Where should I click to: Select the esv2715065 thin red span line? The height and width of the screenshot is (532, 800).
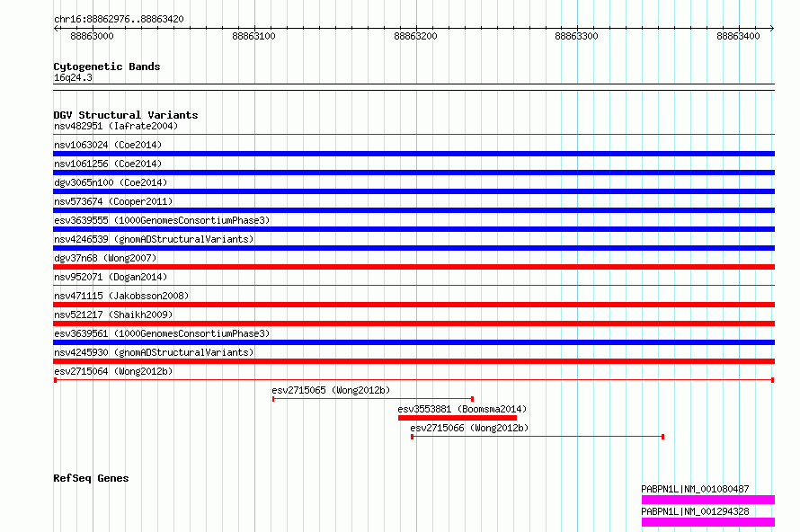pyautogui.click(x=373, y=399)
